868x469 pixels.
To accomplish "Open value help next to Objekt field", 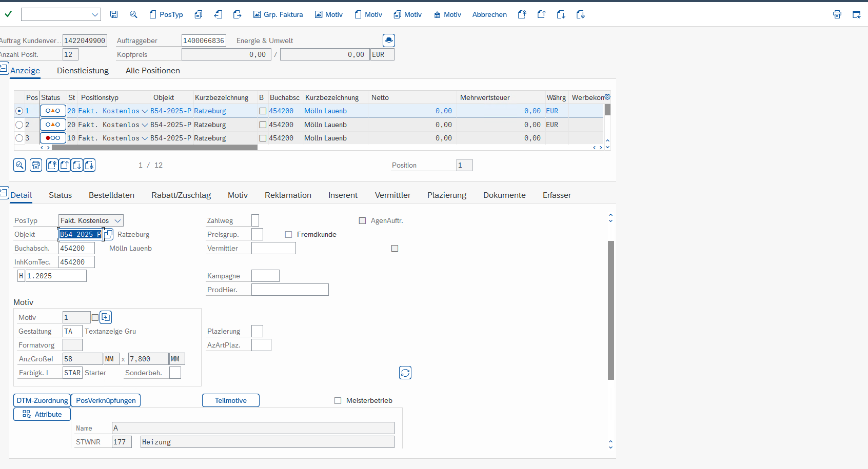I will [109, 234].
